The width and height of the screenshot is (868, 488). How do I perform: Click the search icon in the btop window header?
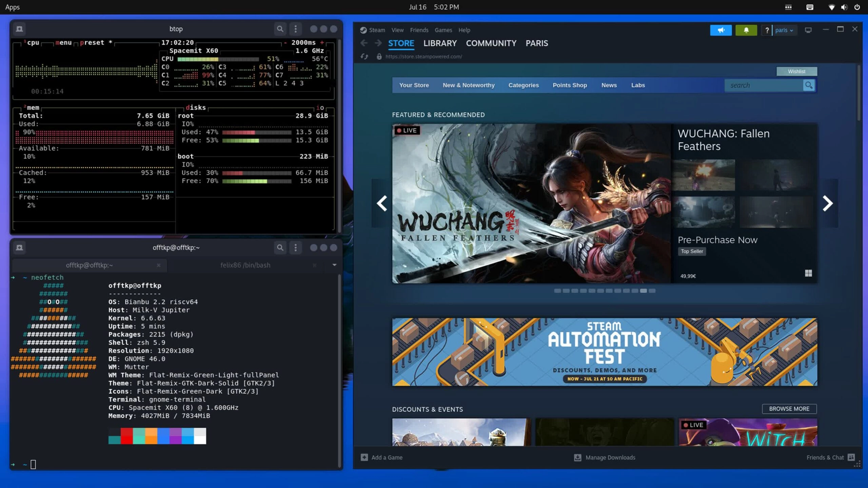pos(280,29)
